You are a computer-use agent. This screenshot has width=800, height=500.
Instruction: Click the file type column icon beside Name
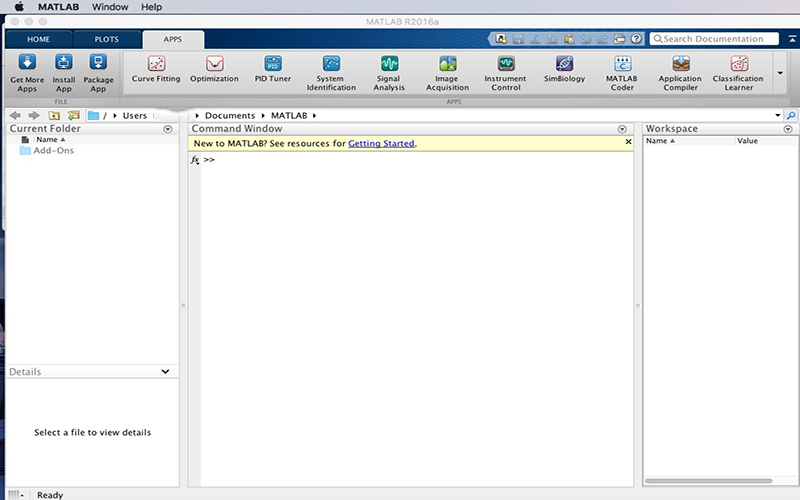pos(25,139)
